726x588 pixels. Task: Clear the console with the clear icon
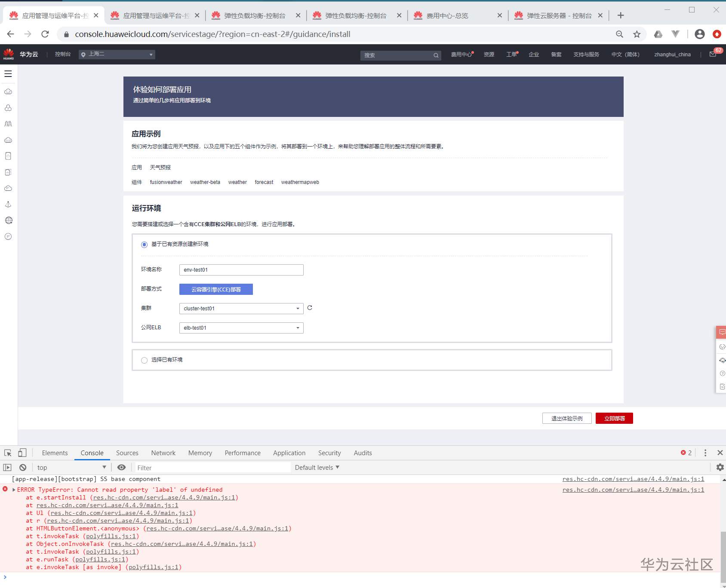click(23, 467)
